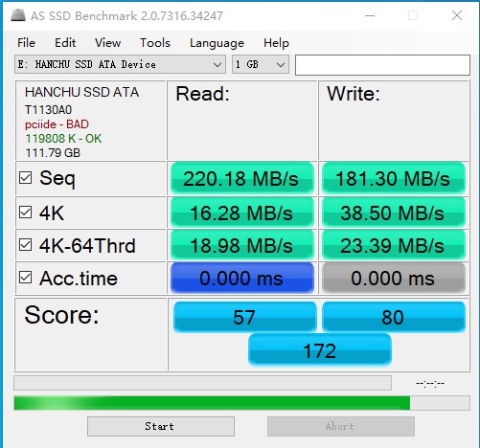Viewport: 480px width, 448px height.
Task: Click the AS SSD Benchmark app icon
Action: tap(18, 15)
